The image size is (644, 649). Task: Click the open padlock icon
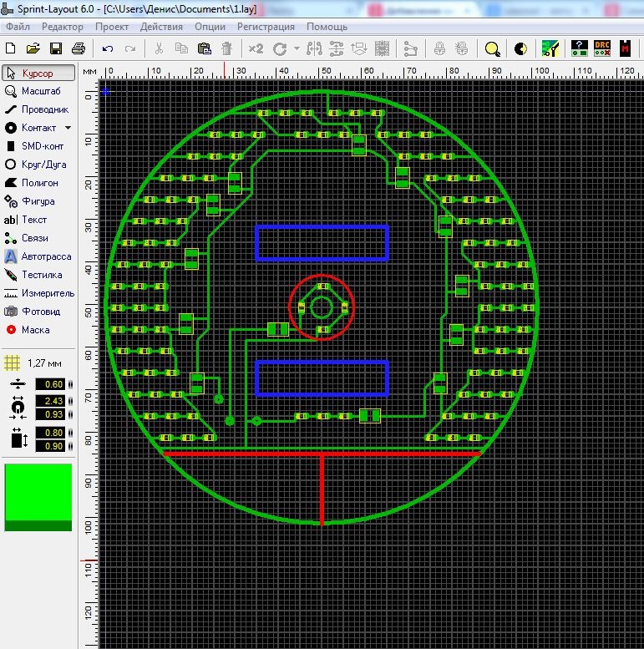462,48
